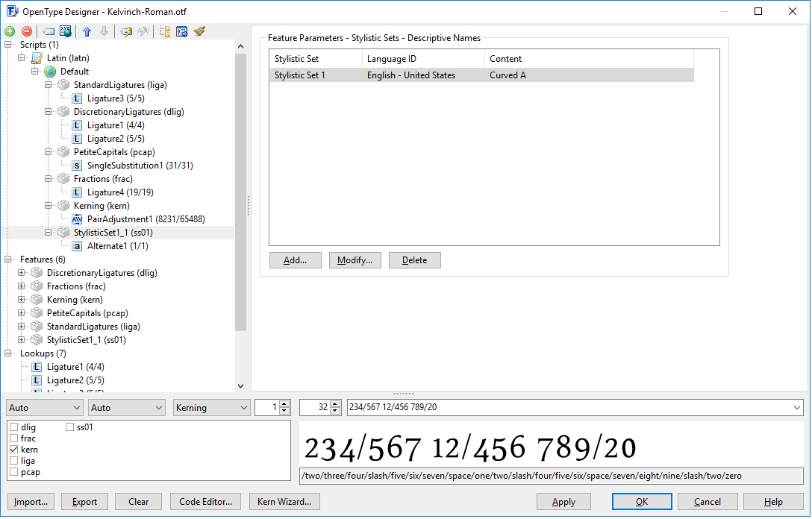Expand the Fractions (frac) node under Features
Viewport: 812px width, 519px height.
[x=22, y=286]
